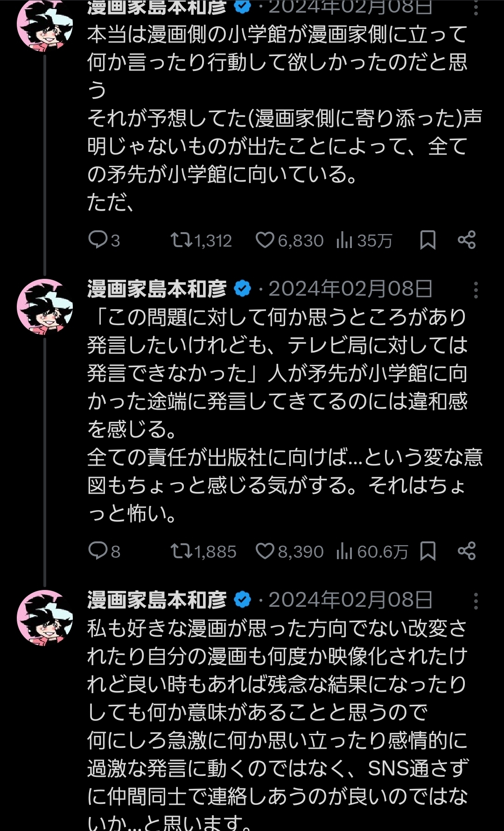
Task: Open more options menu on first tweet
Action: (x=476, y=7)
